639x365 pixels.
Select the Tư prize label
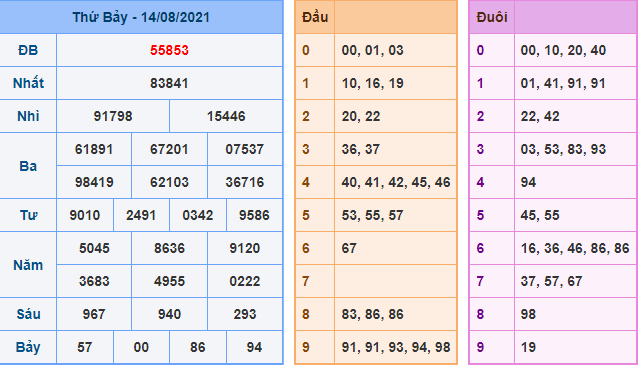28,215
